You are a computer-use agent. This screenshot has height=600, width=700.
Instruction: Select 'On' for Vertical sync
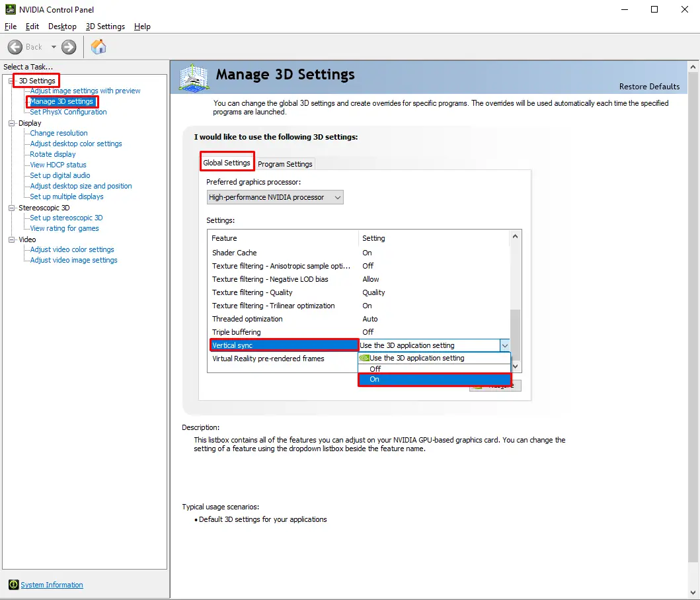click(374, 379)
